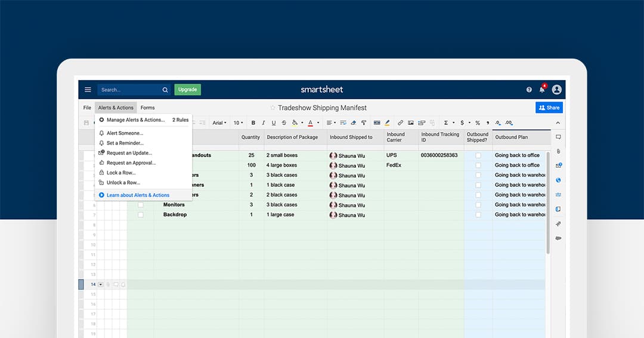The height and width of the screenshot is (338, 644).
Task: Check Outbound Shipped for the 2 black cases row
Action: point(478,195)
